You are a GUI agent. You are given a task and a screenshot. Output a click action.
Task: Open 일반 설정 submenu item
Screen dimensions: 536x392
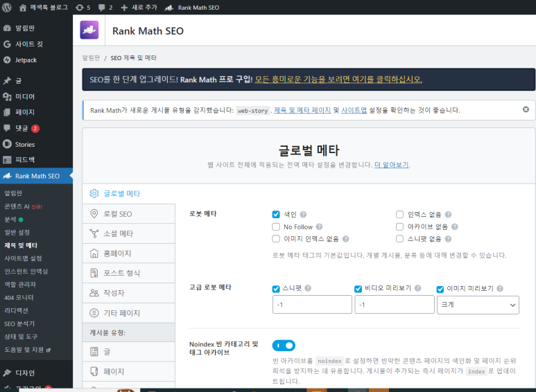pyautogui.click(x=17, y=232)
